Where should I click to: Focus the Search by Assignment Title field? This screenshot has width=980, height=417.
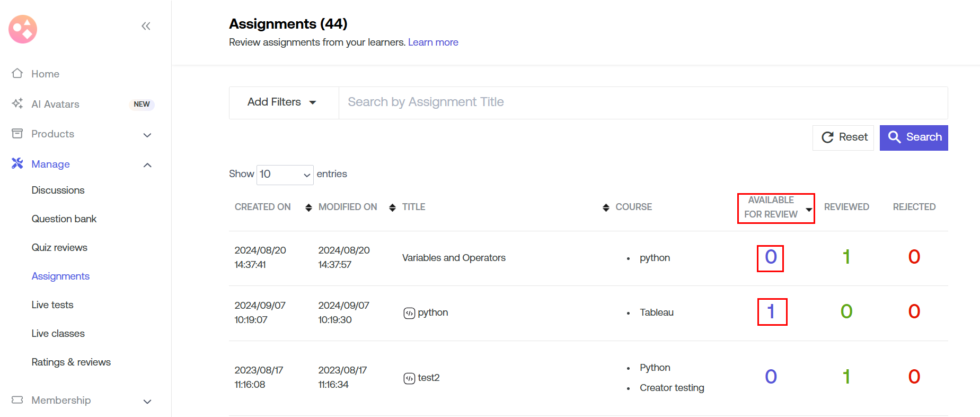[x=642, y=102]
